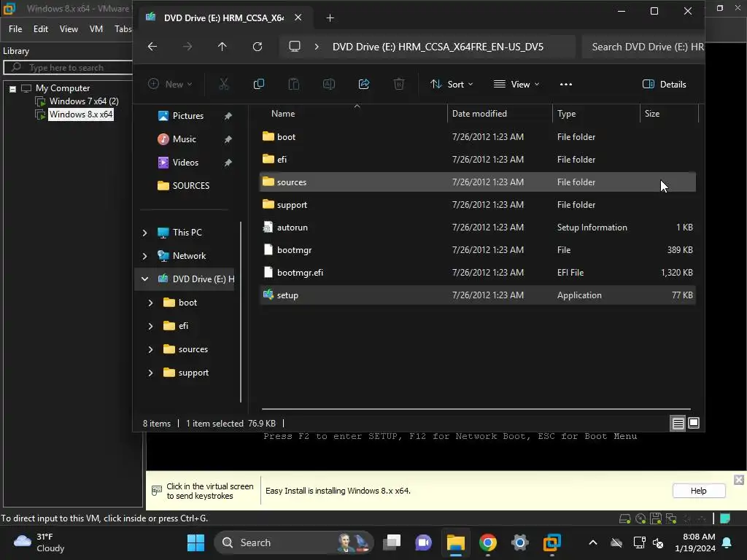Image resolution: width=747 pixels, height=560 pixels.
Task: Expand efi folder in tree
Action: coord(150,326)
